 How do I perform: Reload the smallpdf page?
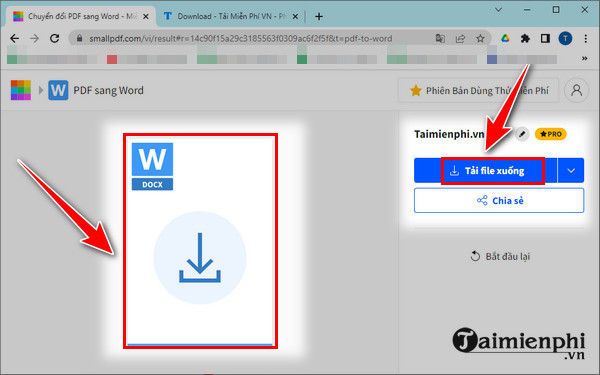tap(55, 38)
